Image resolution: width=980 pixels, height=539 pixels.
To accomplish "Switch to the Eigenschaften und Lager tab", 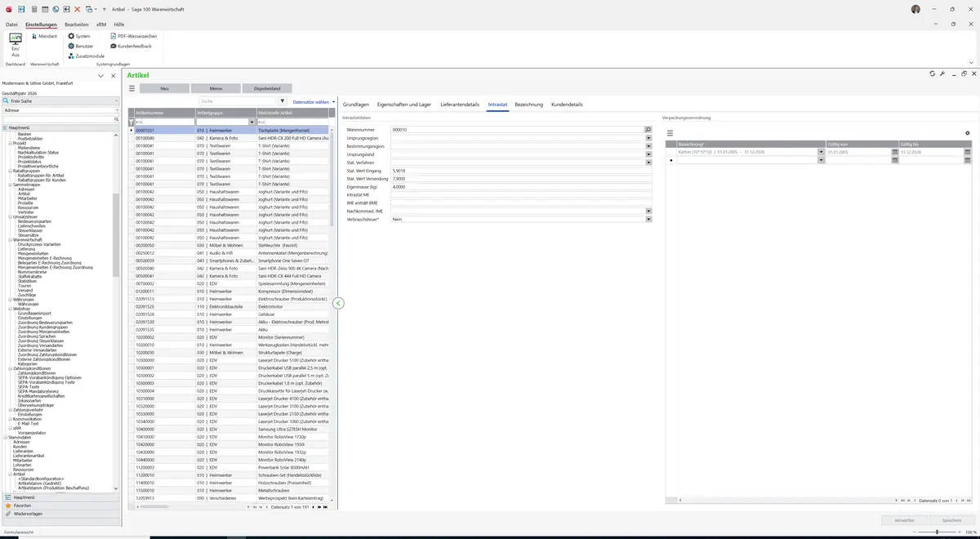I will pyautogui.click(x=404, y=105).
